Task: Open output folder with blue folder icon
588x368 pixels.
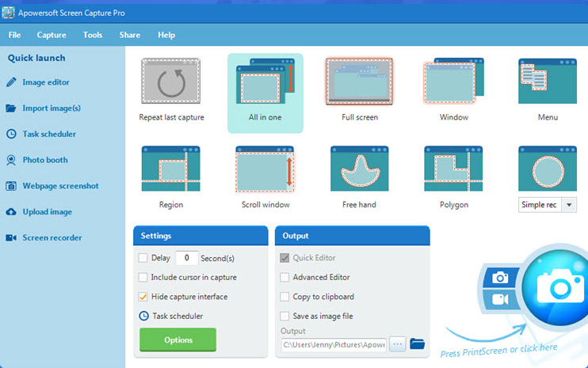Action: tap(417, 343)
